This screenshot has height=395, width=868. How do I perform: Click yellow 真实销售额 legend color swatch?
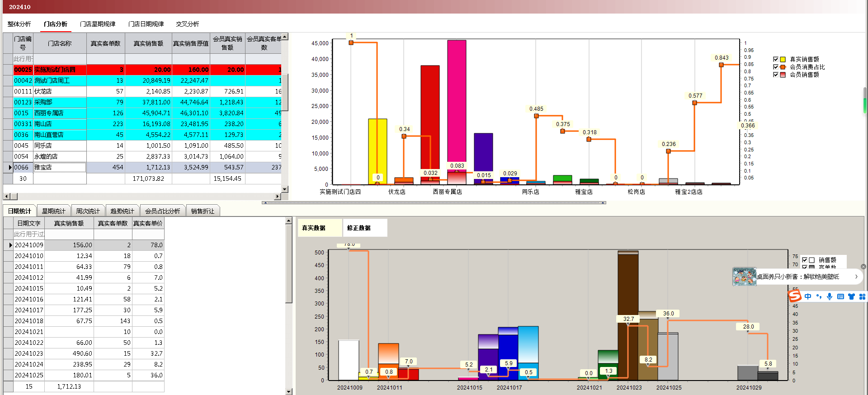783,59
